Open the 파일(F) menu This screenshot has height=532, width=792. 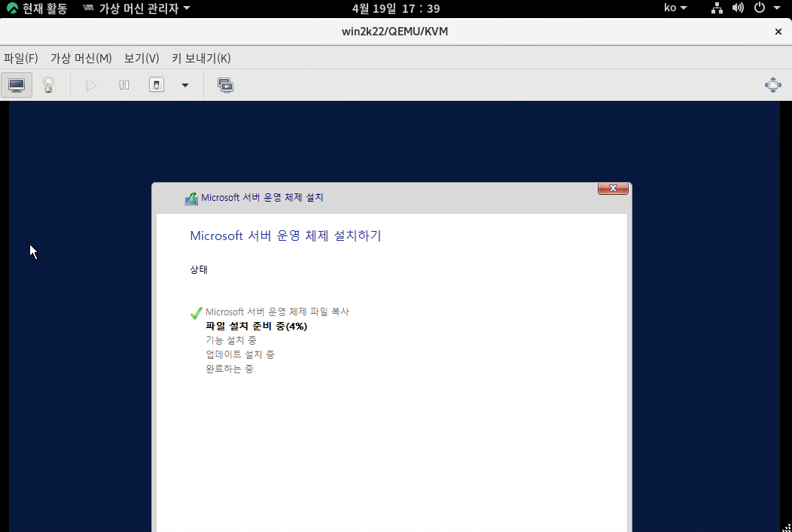tap(21, 58)
